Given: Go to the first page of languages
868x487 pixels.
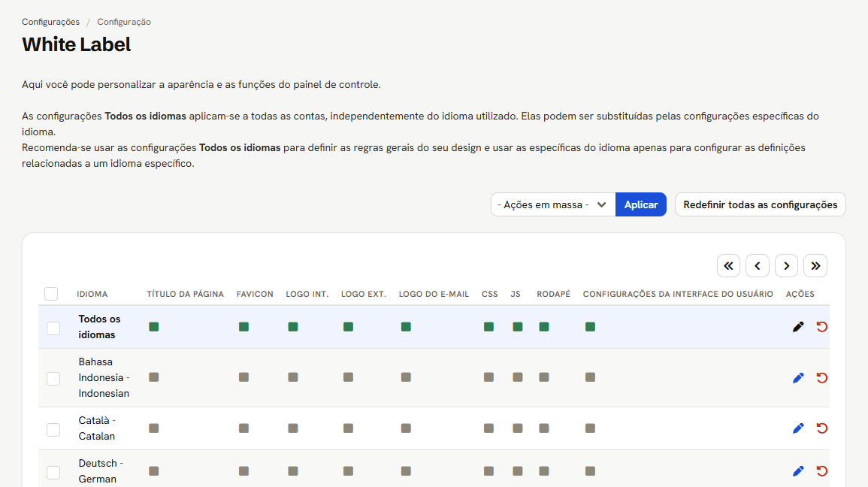Looking at the screenshot, I should click(728, 266).
